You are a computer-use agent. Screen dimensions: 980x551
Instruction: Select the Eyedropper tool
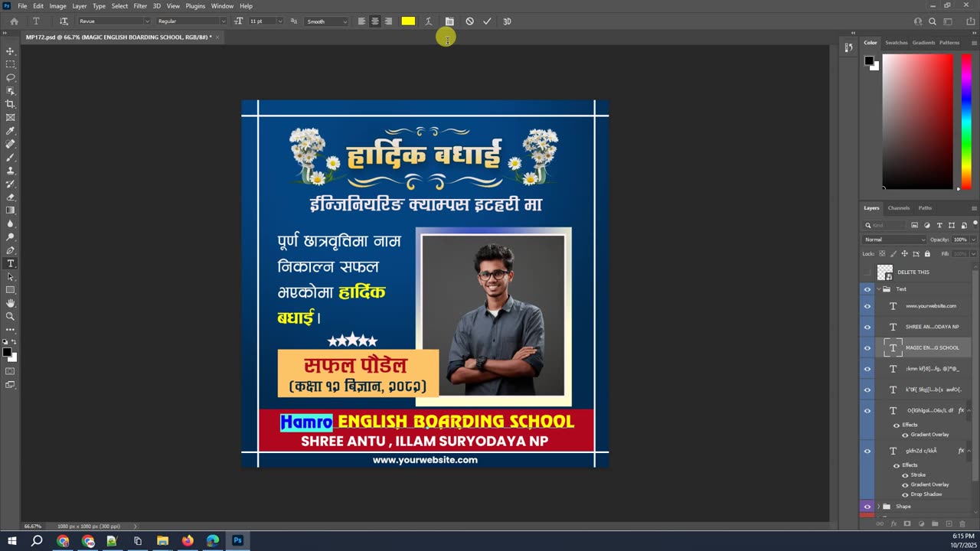coord(10,131)
